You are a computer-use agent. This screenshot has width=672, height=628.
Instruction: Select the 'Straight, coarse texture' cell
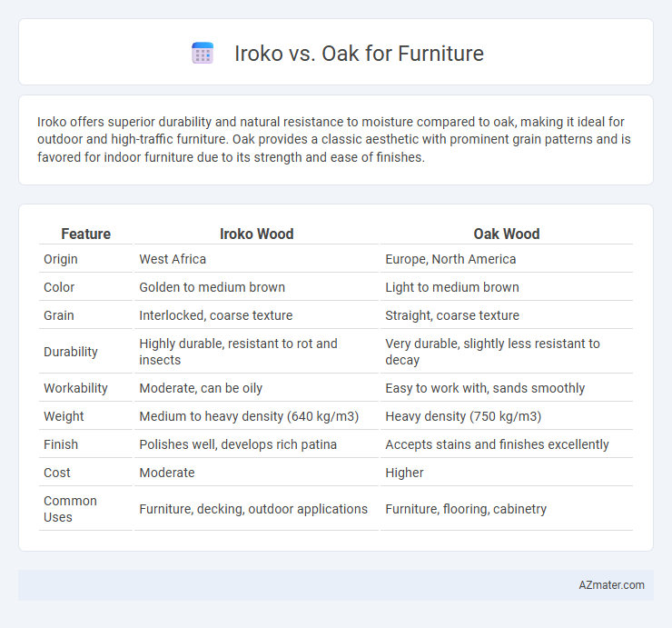(451, 315)
